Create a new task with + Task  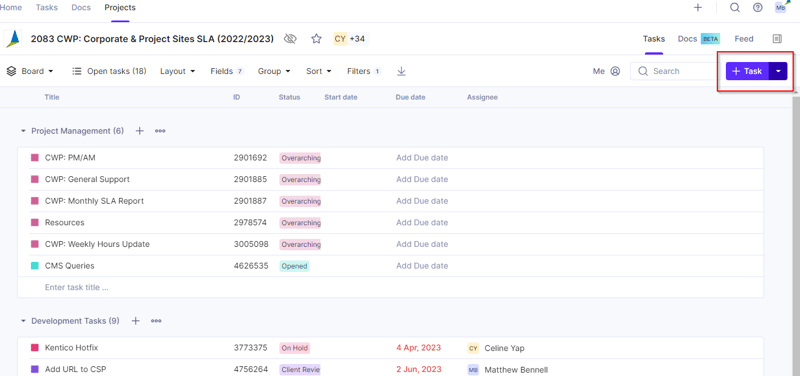[747, 71]
